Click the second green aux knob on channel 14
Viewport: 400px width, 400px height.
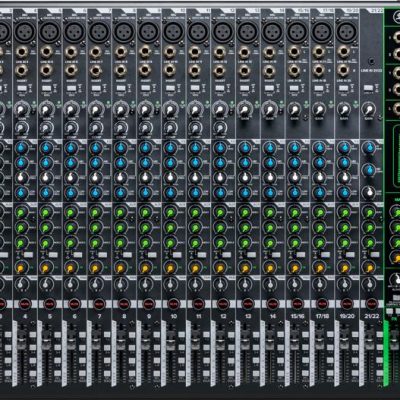269,228
